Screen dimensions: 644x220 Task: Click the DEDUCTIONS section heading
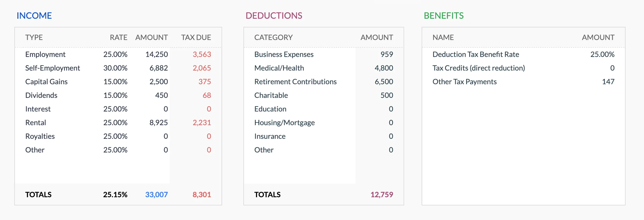click(274, 16)
